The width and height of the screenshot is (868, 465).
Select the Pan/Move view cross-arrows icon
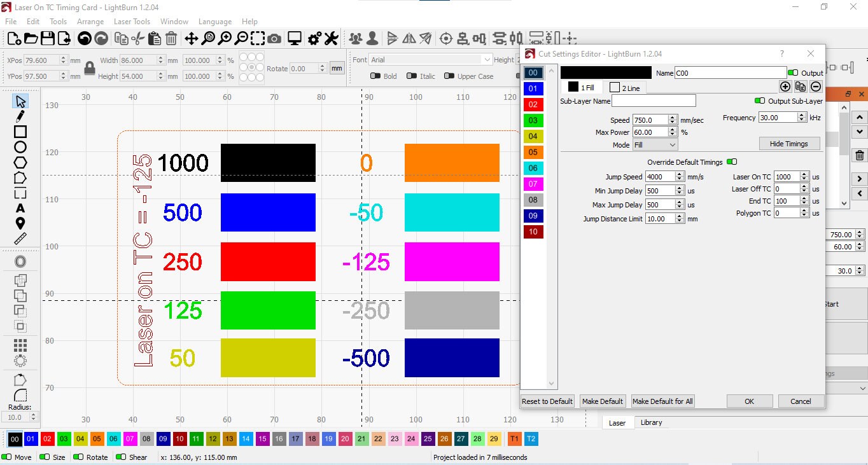click(x=191, y=39)
